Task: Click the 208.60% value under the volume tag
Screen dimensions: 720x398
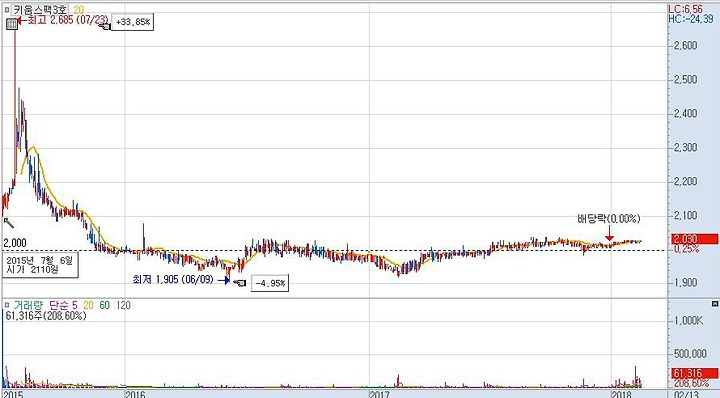Action: click(692, 383)
